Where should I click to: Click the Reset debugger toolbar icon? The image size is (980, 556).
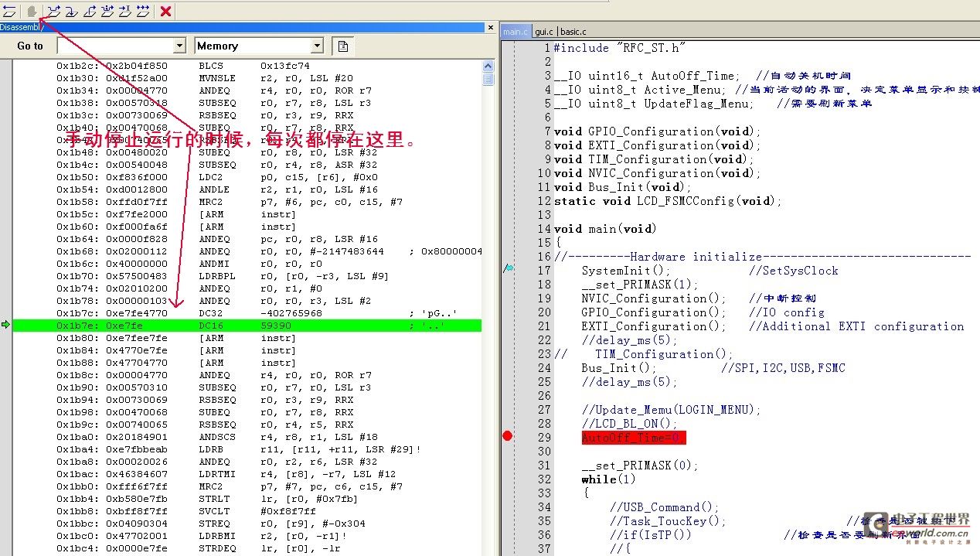click(9, 11)
